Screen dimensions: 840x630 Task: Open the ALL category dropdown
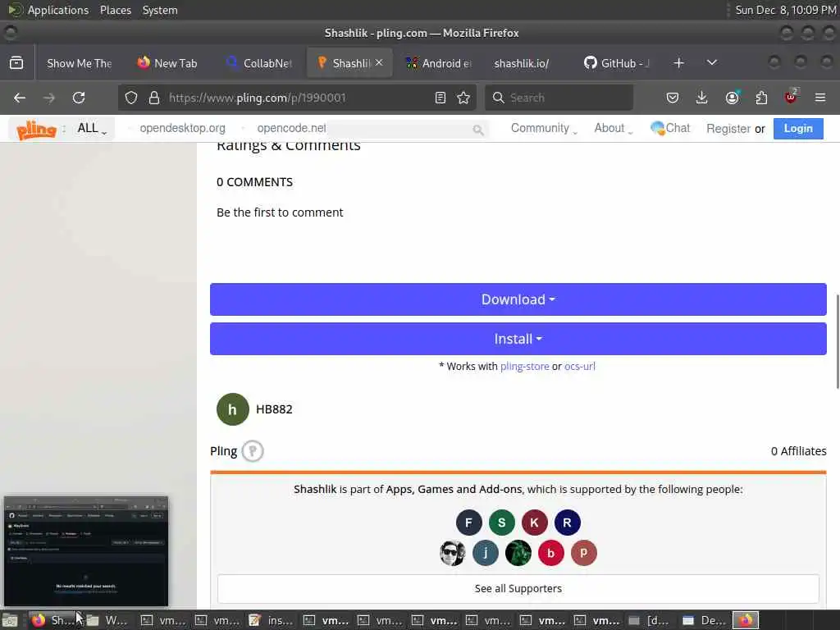pos(92,129)
